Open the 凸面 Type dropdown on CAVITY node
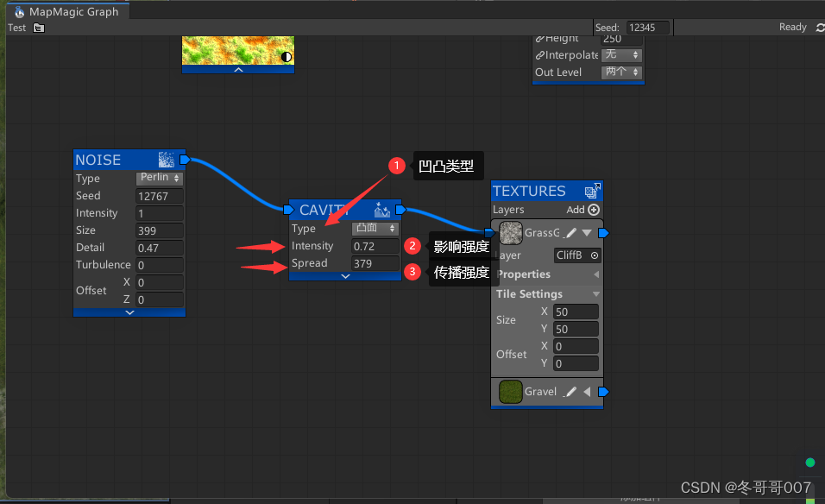Viewport: 825px width, 504px height. click(375, 228)
